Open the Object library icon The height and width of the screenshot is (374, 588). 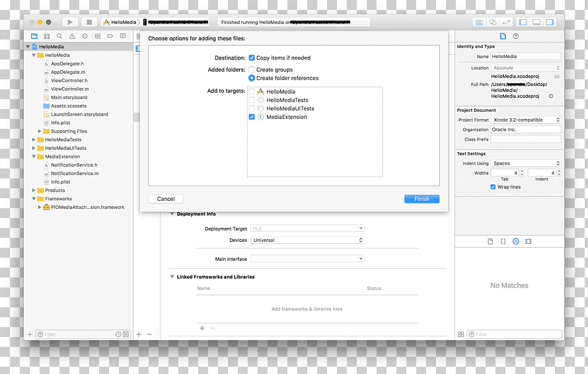pyautogui.click(x=515, y=241)
